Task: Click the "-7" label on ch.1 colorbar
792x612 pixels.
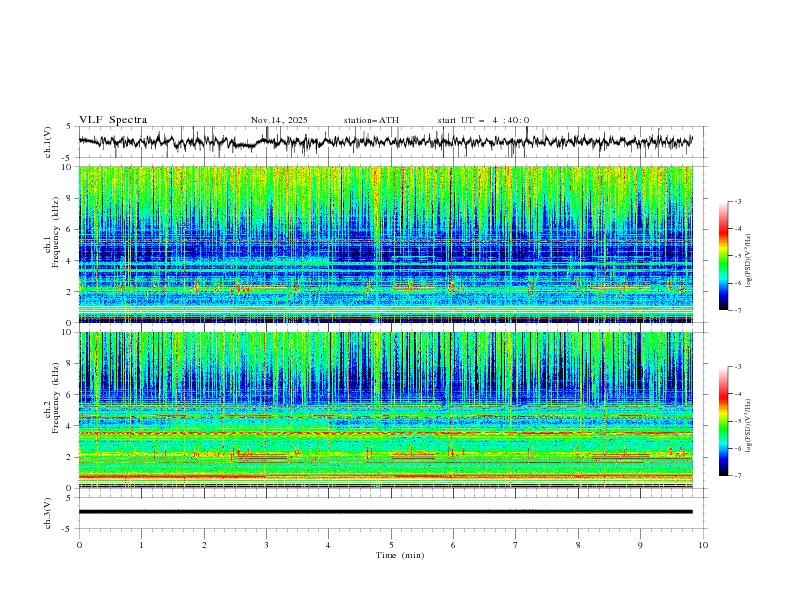Action: (x=738, y=310)
